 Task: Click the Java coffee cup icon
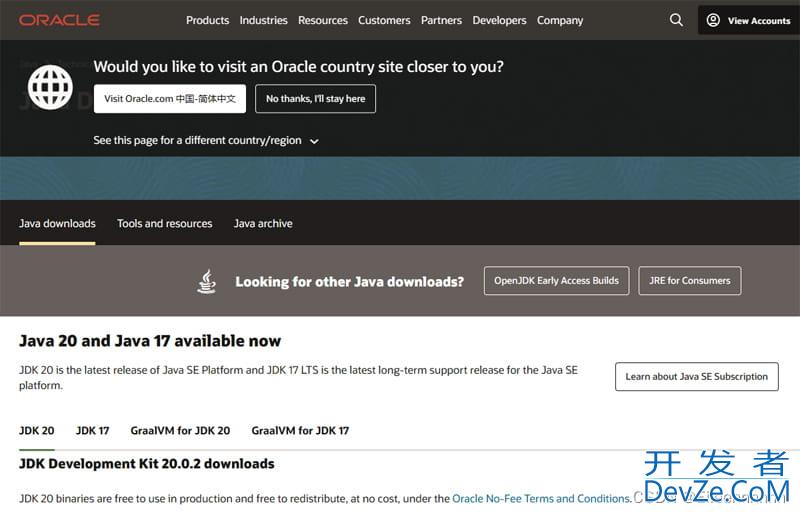207,281
